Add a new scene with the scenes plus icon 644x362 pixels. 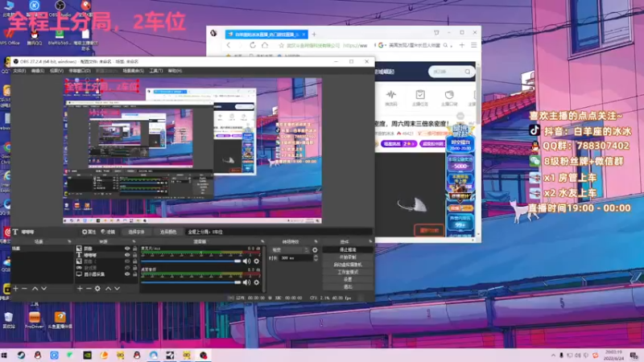(x=15, y=289)
